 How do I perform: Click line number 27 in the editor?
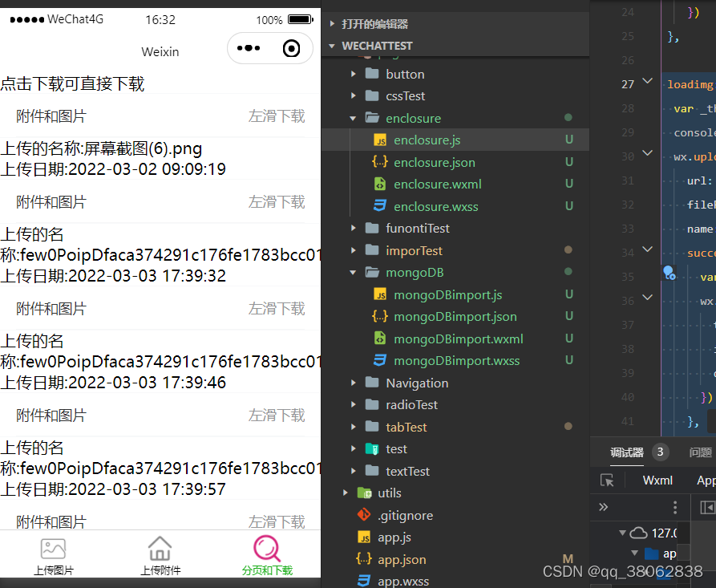(x=628, y=84)
